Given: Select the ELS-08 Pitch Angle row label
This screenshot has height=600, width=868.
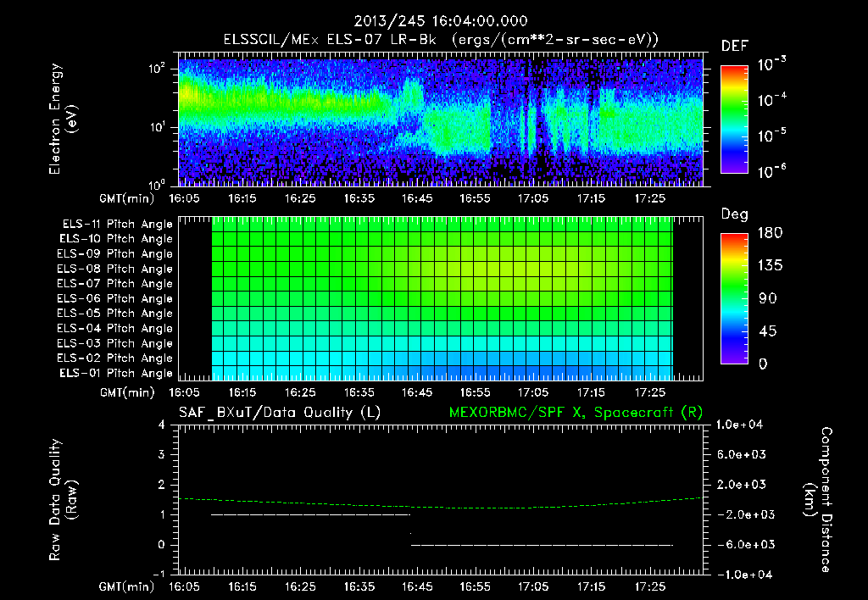Looking at the screenshot, I should [115, 269].
